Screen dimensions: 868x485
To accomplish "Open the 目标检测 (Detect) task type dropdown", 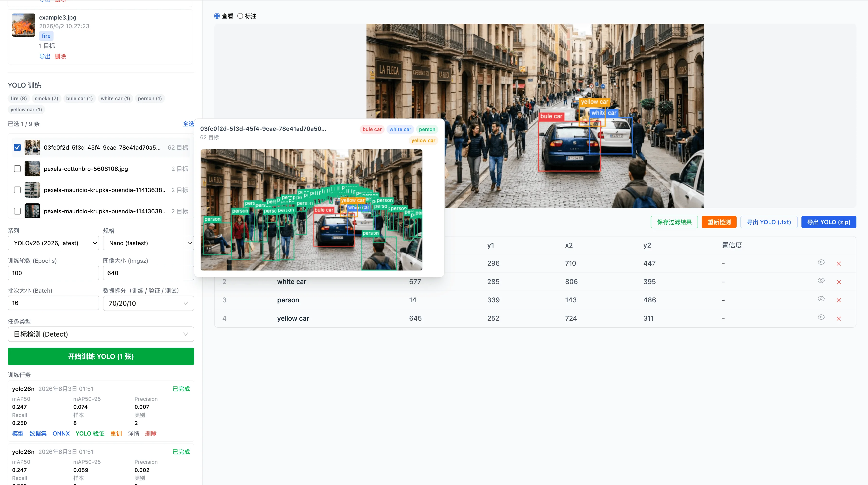I will (101, 334).
